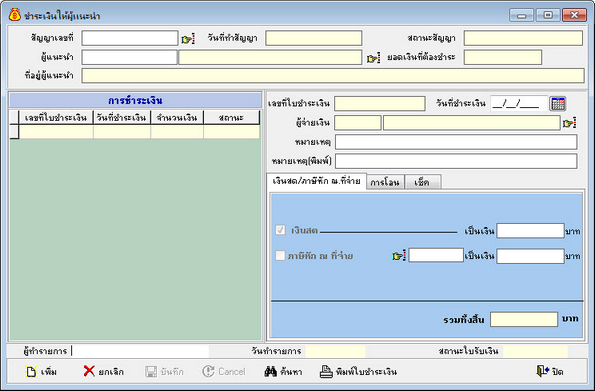This screenshot has width=595, height=391.
Task: Switch to the เงินสด/ภาษีหัก ณ ที่จ่าย tab
Action: (x=316, y=181)
